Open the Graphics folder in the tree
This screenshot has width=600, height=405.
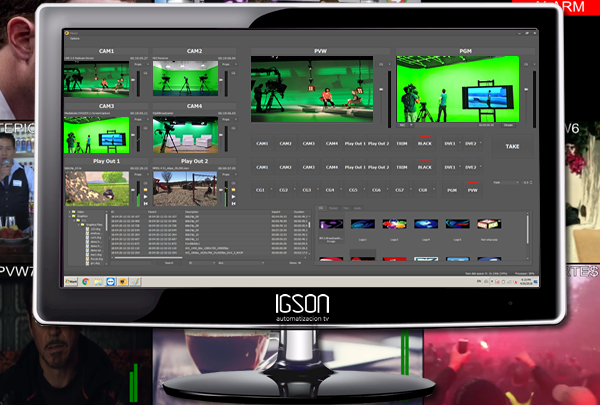pyautogui.click(x=82, y=216)
